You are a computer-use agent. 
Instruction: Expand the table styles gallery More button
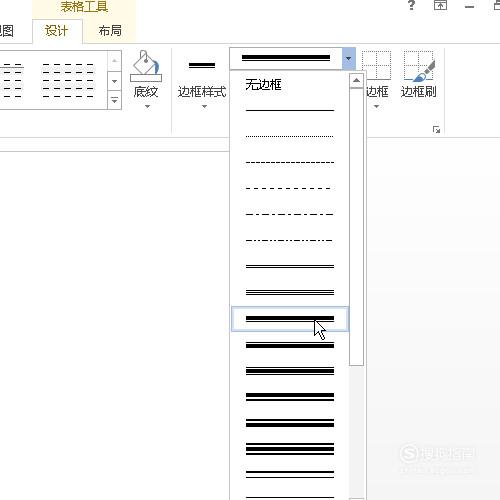(114, 100)
